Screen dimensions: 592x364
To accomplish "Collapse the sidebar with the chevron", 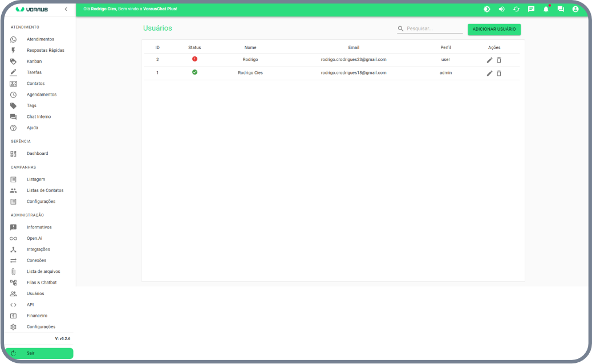I will coord(66,9).
